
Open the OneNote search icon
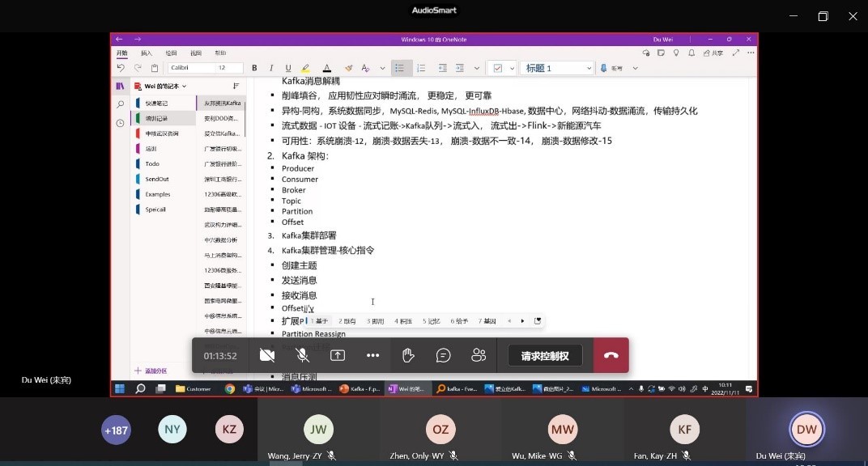pos(120,104)
